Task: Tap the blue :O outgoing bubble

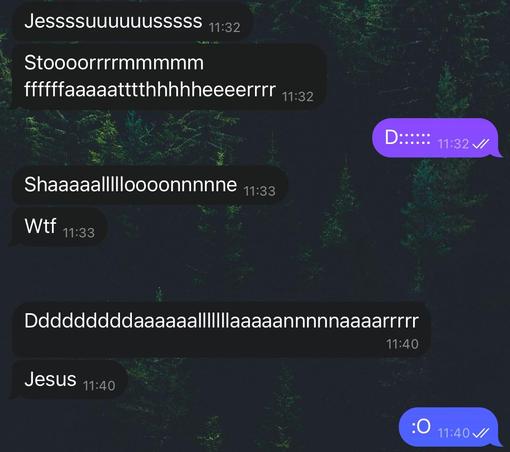Action: (450, 427)
